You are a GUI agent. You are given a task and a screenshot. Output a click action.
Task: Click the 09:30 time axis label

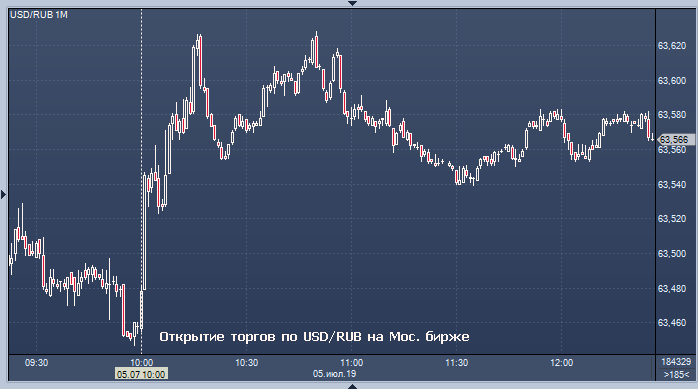(x=37, y=363)
